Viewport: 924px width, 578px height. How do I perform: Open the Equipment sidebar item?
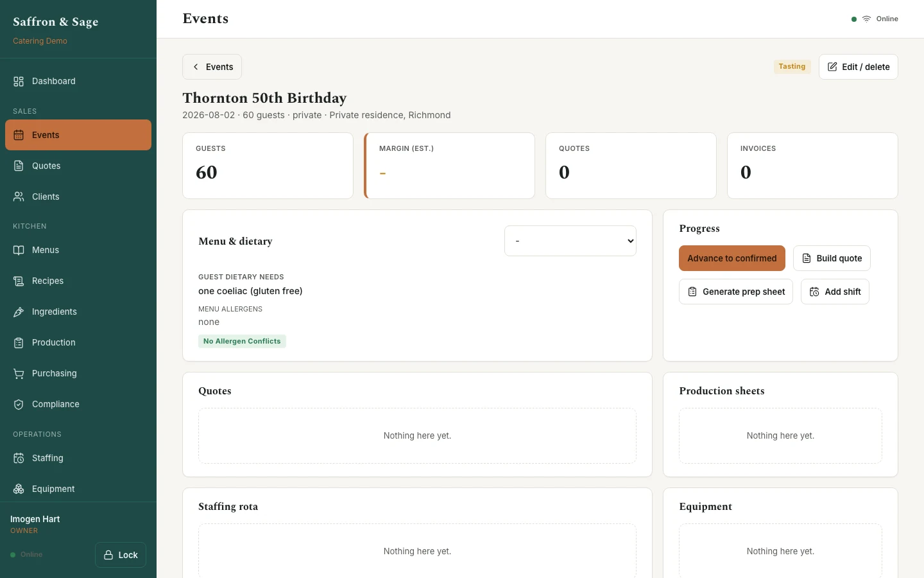[78, 489]
